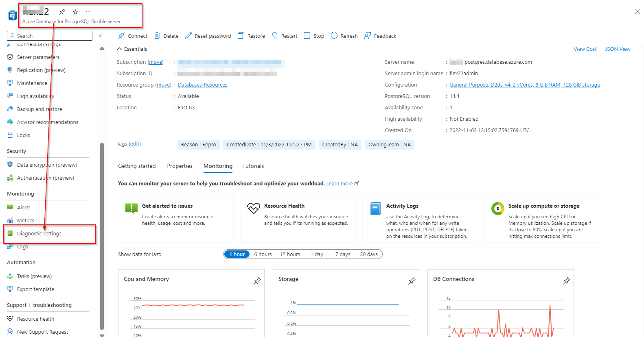Click the Server parameters gear icon
This screenshot has height=337, width=644.
tap(10, 57)
